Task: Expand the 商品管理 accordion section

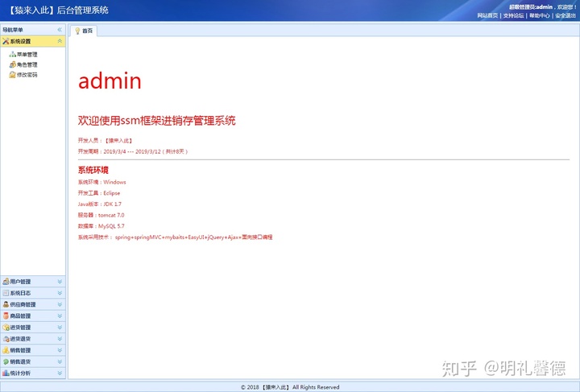Action: 60,316
